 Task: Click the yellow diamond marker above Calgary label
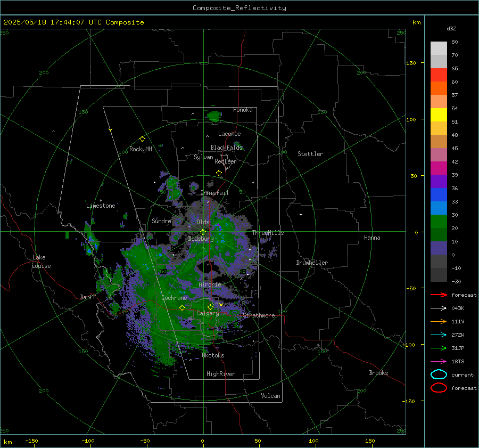click(210, 307)
